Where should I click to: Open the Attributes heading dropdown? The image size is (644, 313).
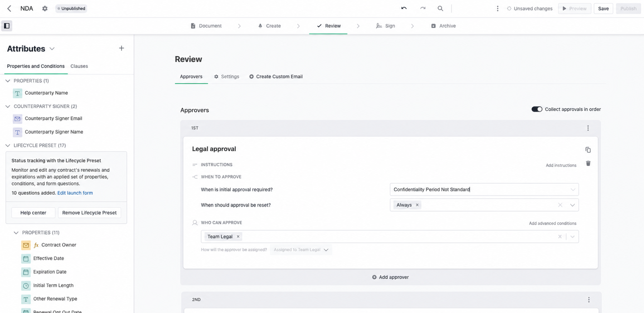(x=52, y=49)
